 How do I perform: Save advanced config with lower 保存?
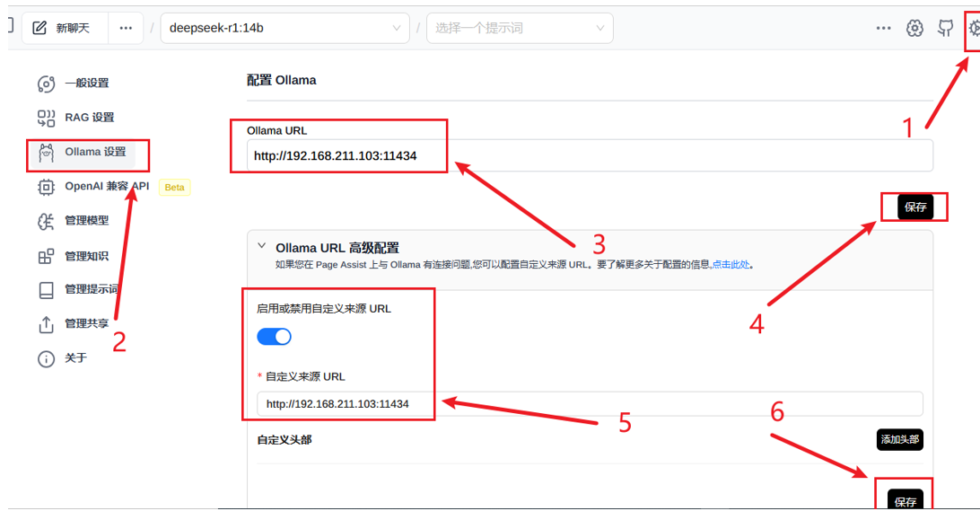pyautogui.click(x=906, y=499)
